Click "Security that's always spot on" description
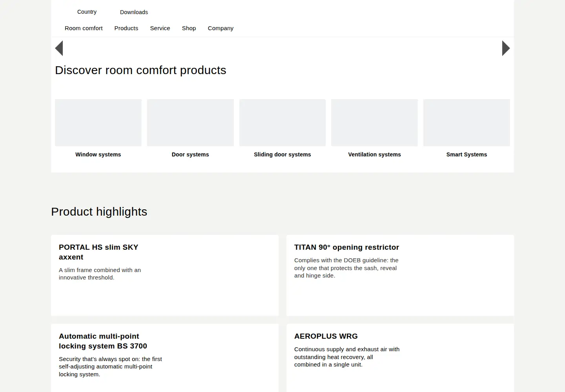The image size is (565, 392). pos(110,367)
